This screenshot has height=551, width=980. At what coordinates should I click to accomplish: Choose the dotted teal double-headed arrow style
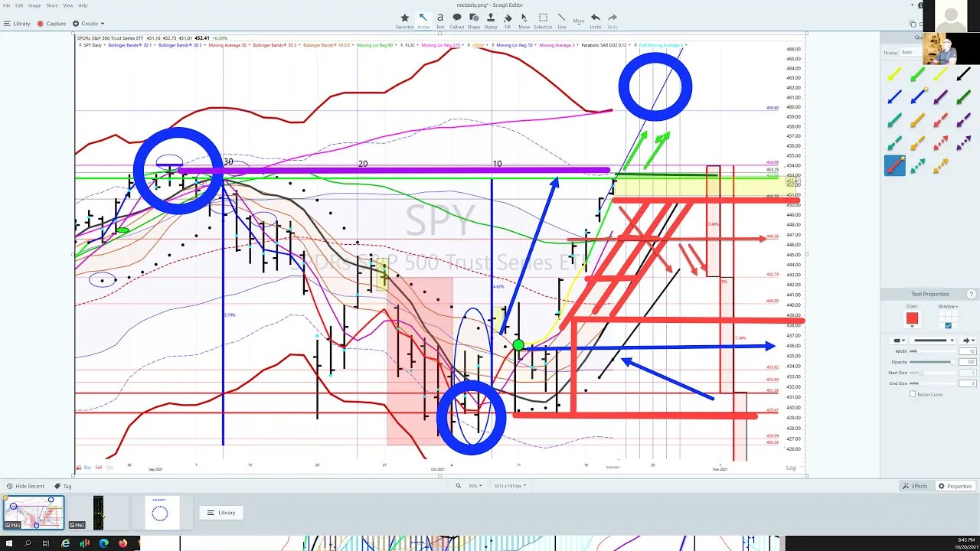click(x=917, y=165)
